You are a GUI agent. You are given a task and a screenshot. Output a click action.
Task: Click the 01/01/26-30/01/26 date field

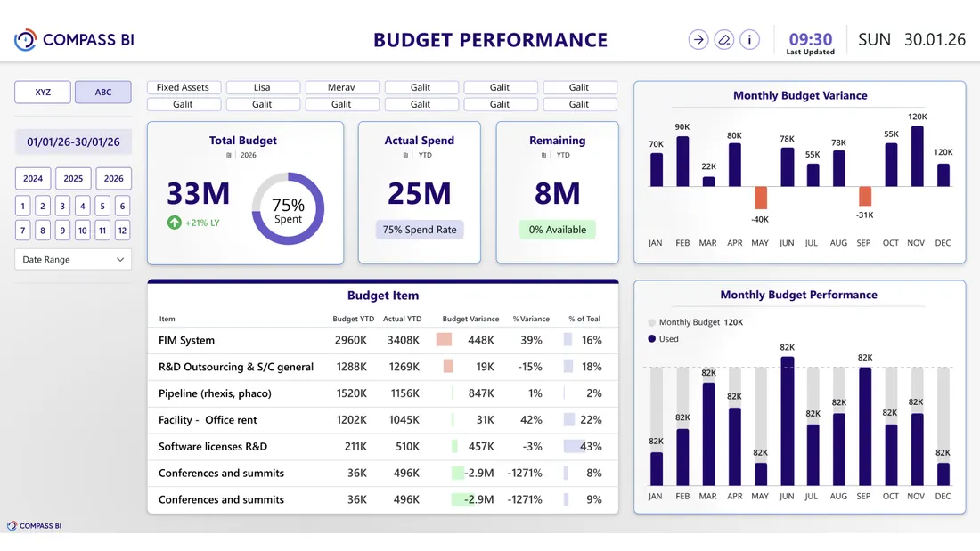click(73, 142)
